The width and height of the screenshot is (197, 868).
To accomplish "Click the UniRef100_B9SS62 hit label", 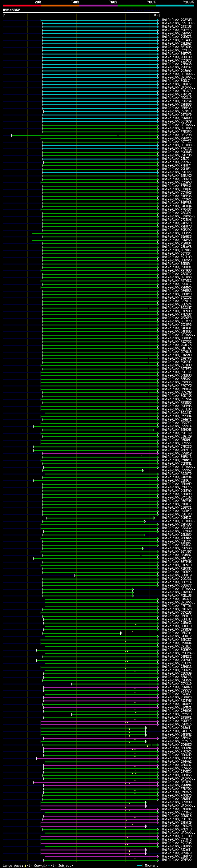I will click(x=177, y=470).
